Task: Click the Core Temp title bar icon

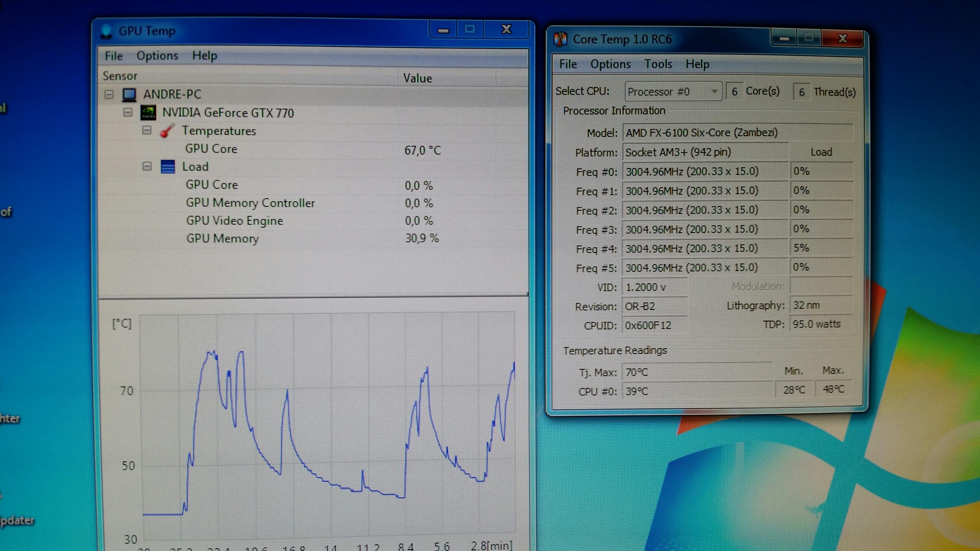Action: point(560,39)
